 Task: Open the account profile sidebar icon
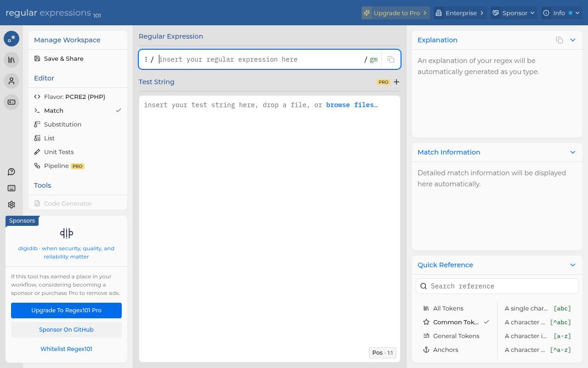[x=11, y=81]
